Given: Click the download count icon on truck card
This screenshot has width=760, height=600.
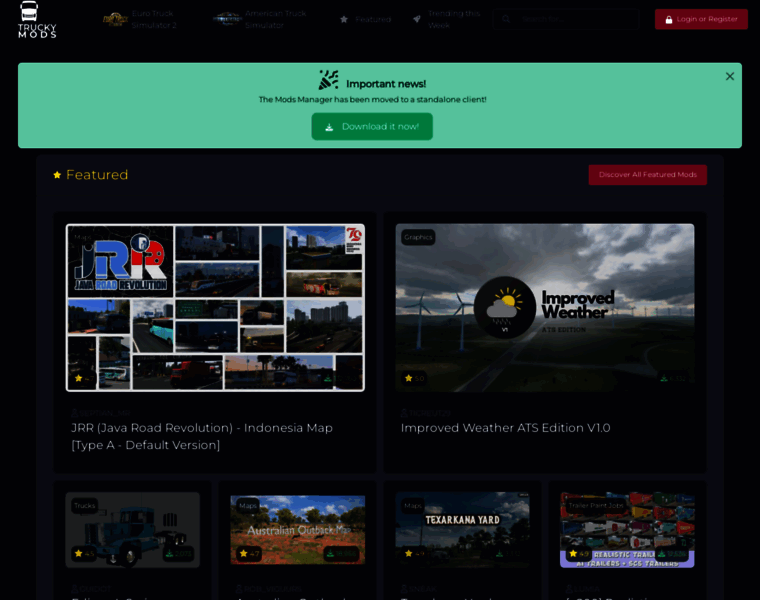Looking at the screenshot, I should pos(170,553).
